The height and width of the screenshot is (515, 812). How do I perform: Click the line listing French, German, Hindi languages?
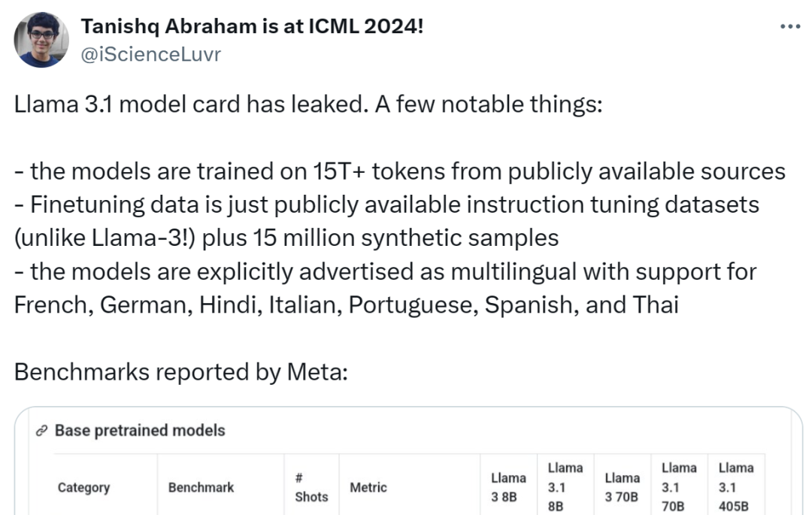[346, 305]
